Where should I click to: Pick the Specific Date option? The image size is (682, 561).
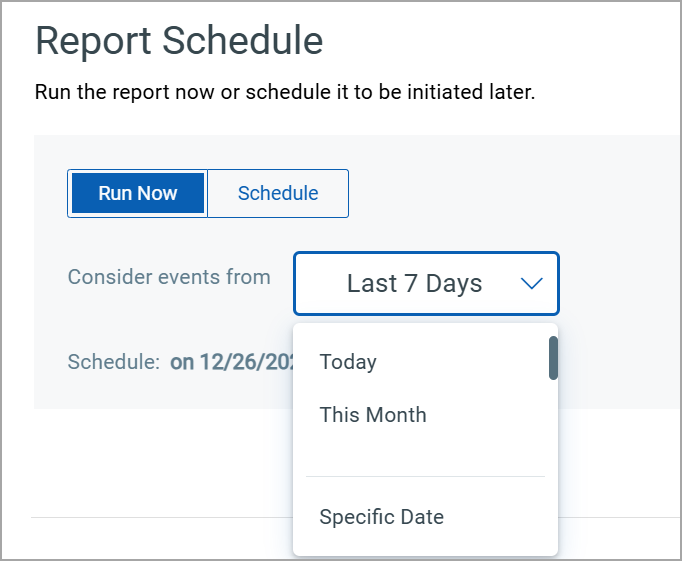click(x=381, y=517)
